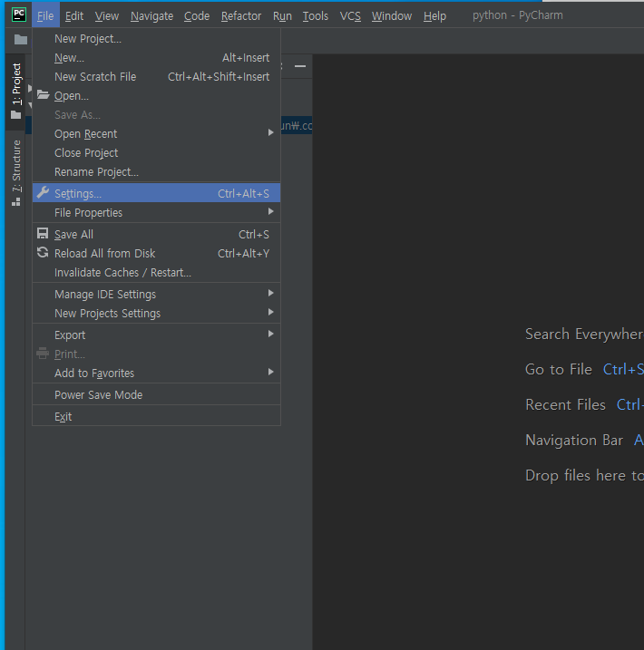Viewport: 644px width, 650px height.
Task: Open the Window menu
Action: tap(392, 15)
